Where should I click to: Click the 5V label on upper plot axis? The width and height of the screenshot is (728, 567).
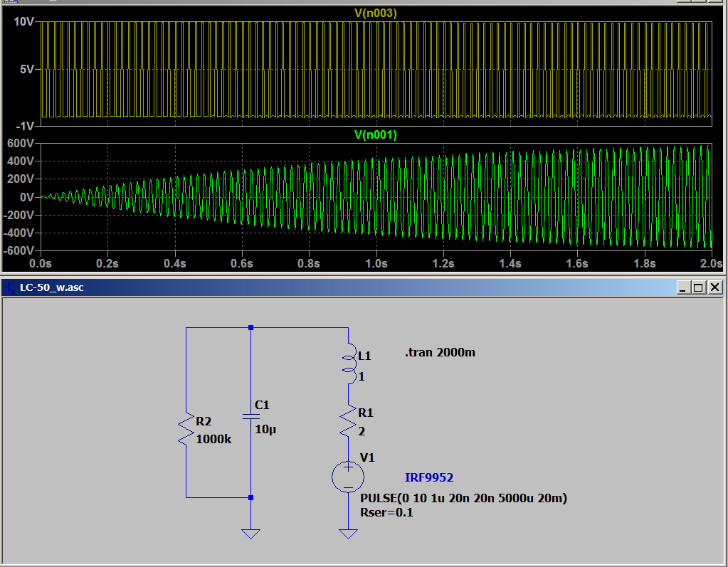26,70
